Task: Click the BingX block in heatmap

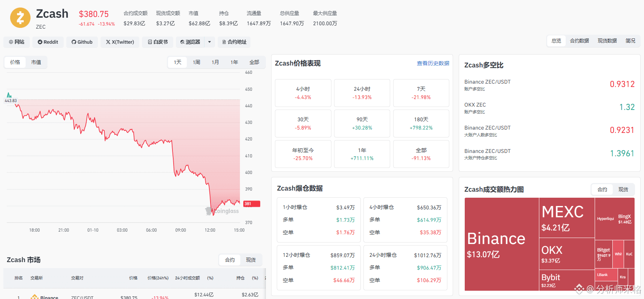Action: coord(625,219)
